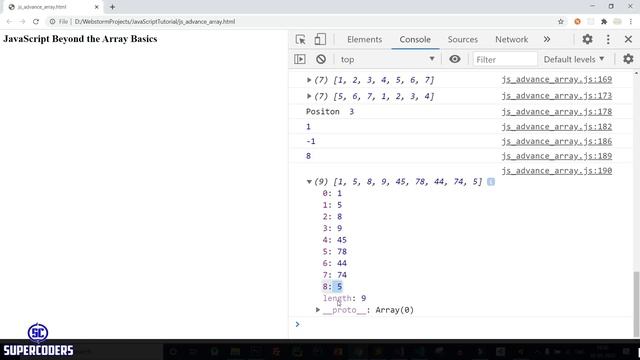Go back in browser history
The height and width of the screenshot is (360, 640).
(x=9, y=22)
